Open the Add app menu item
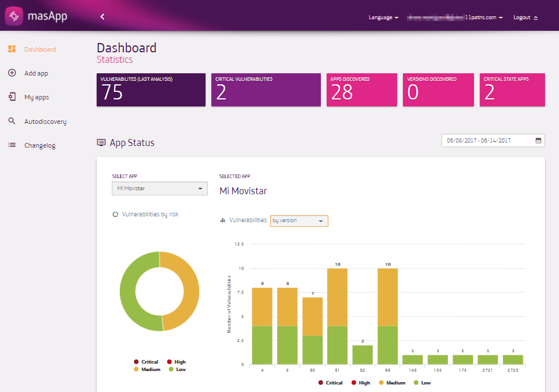 pyautogui.click(x=36, y=73)
